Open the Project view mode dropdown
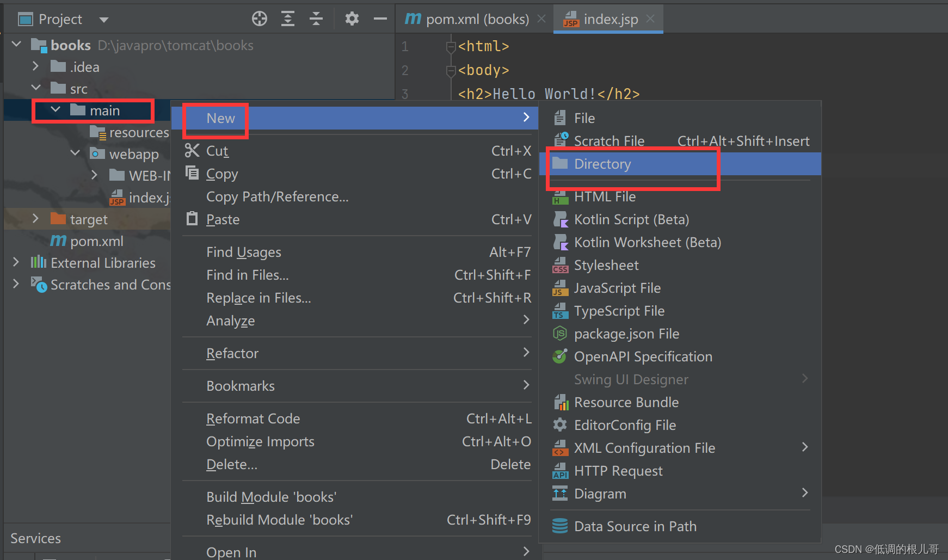Image resolution: width=948 pixels, height=560 pixels. [103, 19]
